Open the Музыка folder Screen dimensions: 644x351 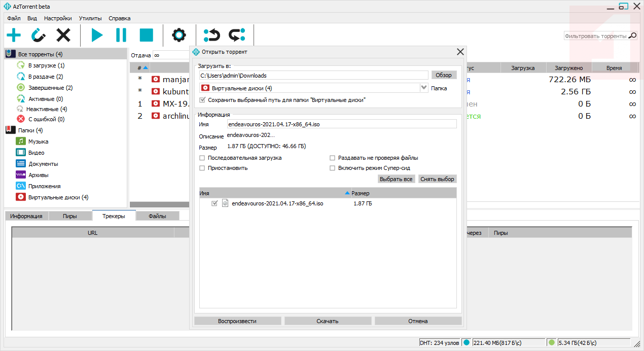[x=38, y=142]
